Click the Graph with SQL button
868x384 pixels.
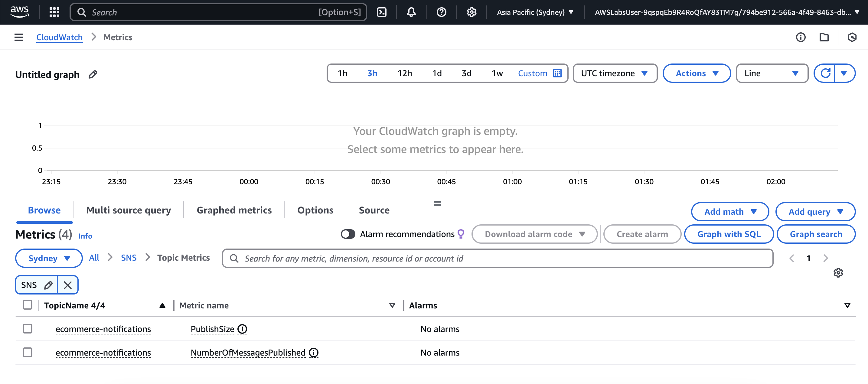(729, 234)
